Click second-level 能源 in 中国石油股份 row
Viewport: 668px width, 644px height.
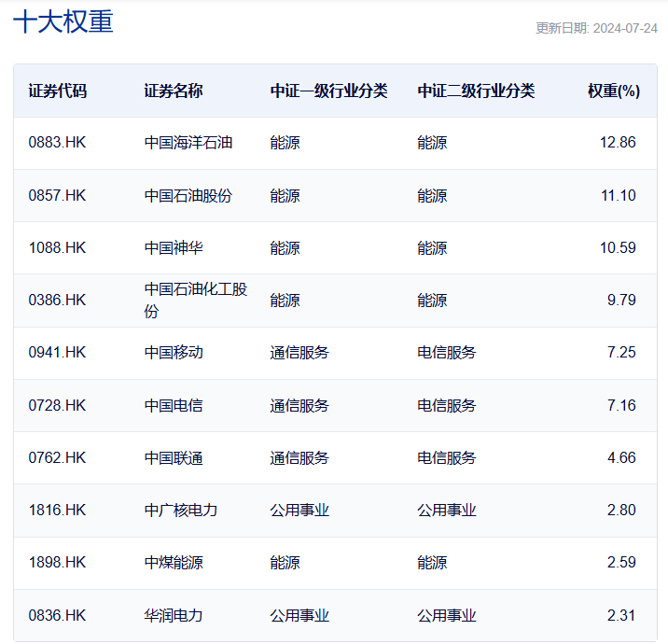(x=432, y=196)
